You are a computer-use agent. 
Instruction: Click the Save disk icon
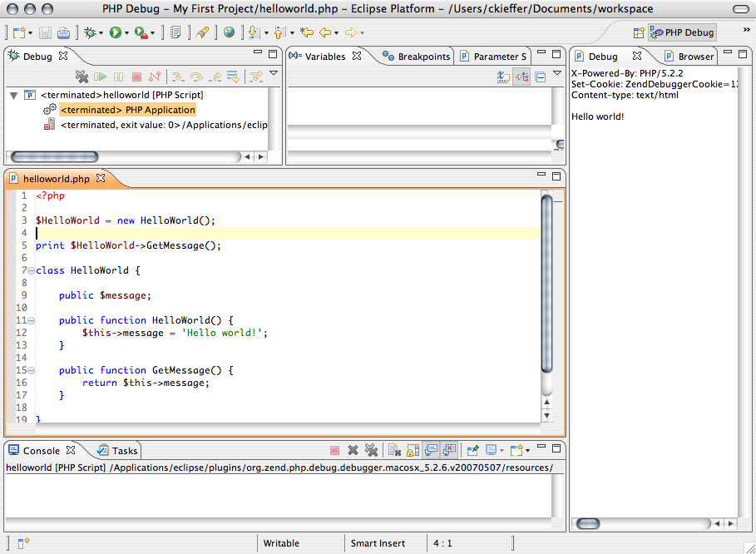(x=45, y=32)
